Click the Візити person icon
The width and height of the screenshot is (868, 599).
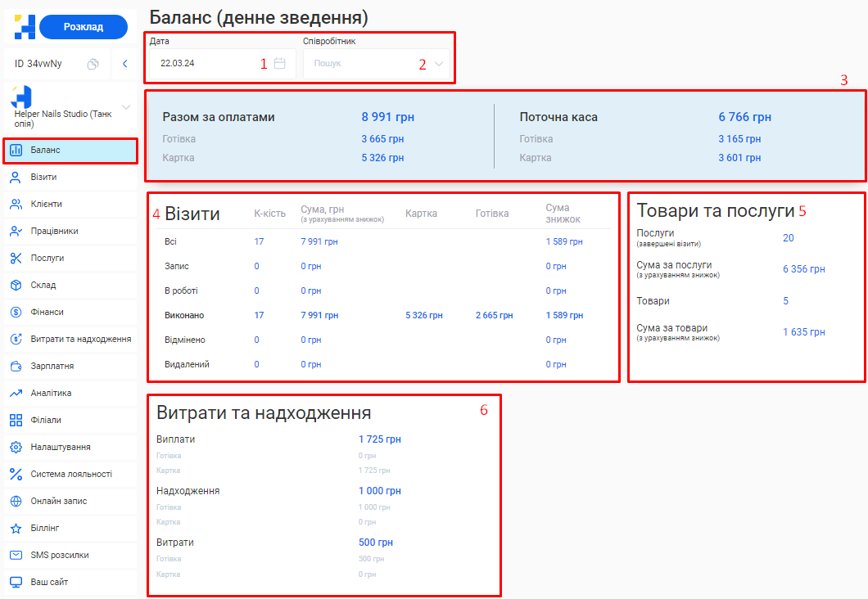click(16, 178)
